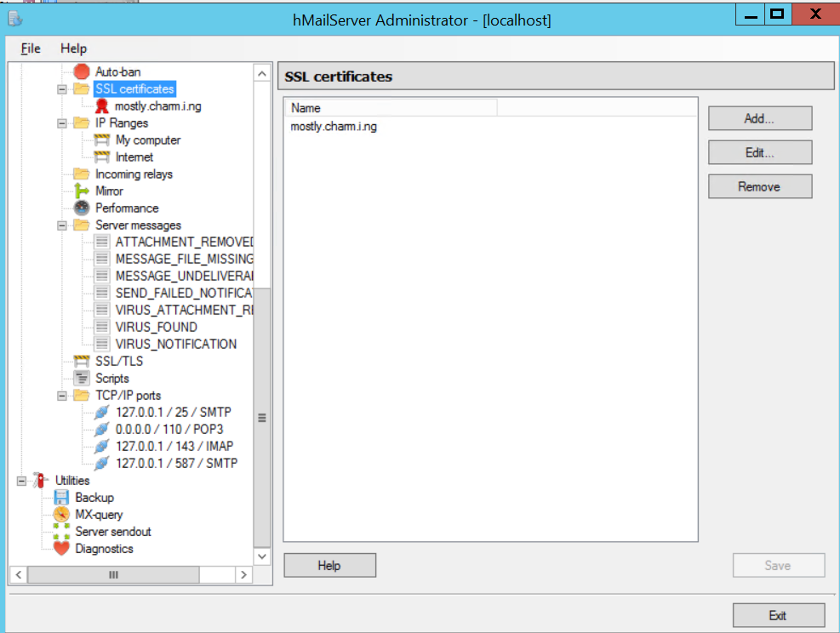840x633 pixels.
Task: Click the SSL/TLS barrier icon
Action: [82, 362]
